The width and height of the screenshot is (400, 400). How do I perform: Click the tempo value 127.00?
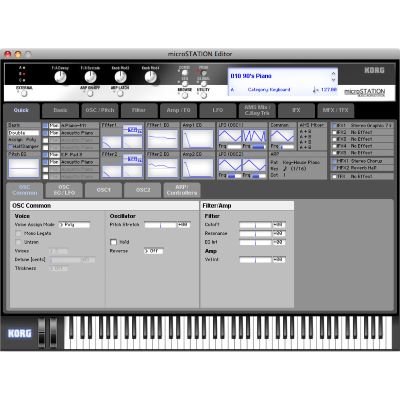coord(329,90)
